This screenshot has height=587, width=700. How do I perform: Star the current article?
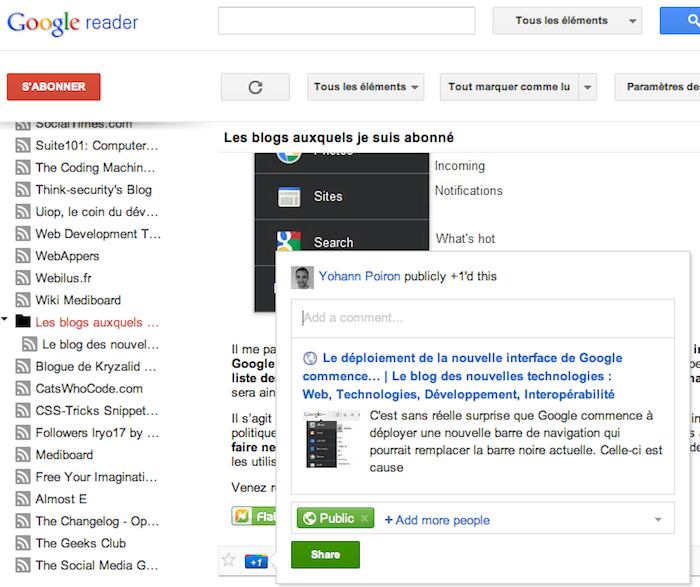pyautogui.click(x=228, y=560)
